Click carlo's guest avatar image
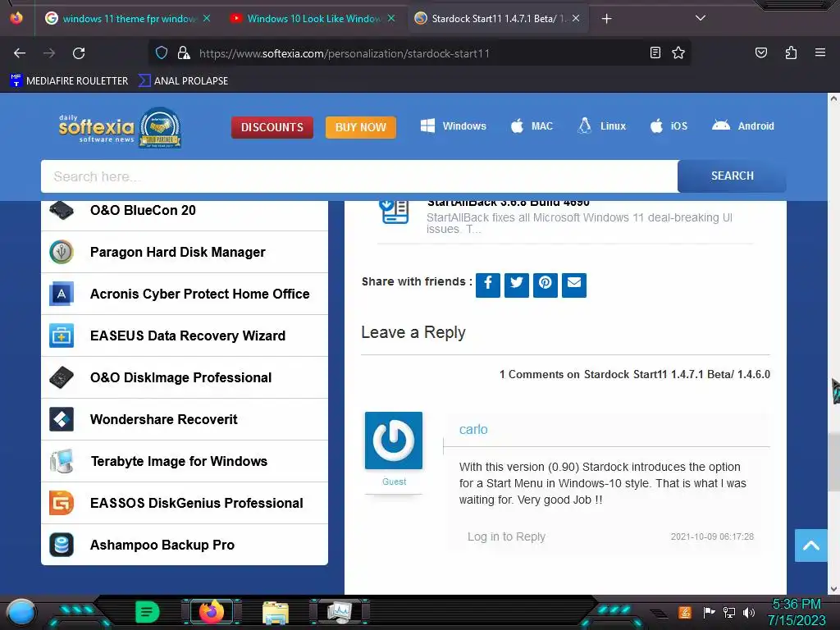840x630 pixels. click(394, 441)
